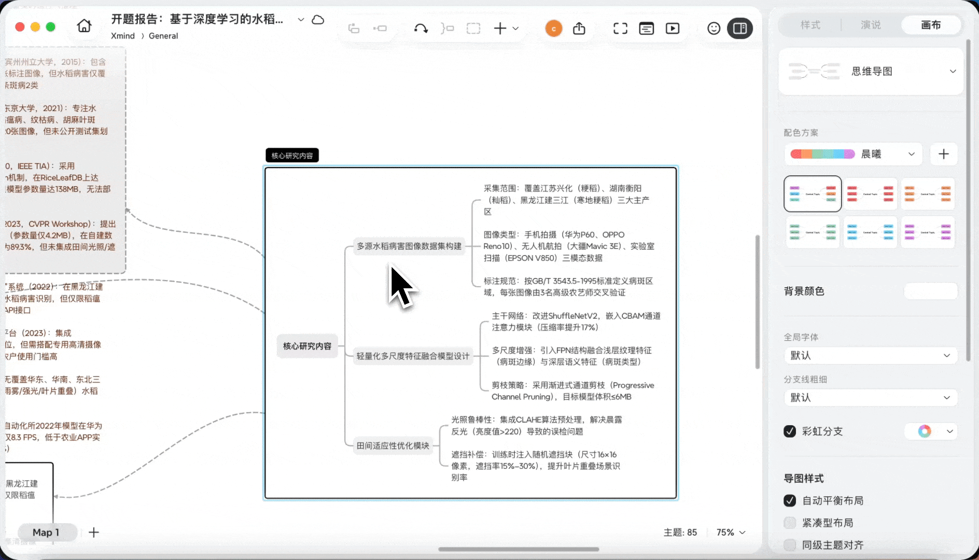
Task: Click the 晨曦 gradient color bar
Action: (x=822, y=154)
